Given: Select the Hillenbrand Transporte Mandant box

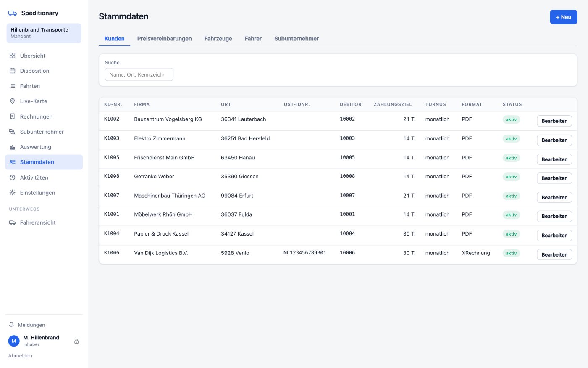Looking at the screenshot, I should pyautogui.click(x=44, y=33).
